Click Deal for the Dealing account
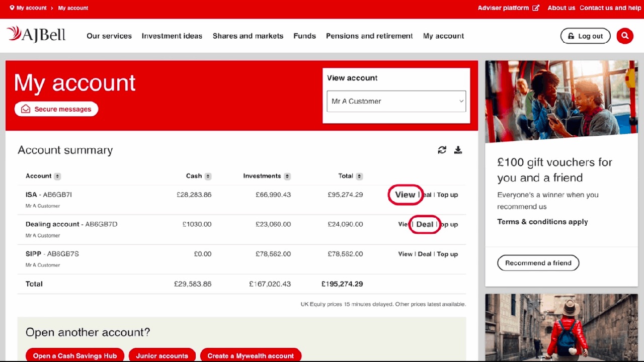Screen dimensions: 644x362 point(425,224)
